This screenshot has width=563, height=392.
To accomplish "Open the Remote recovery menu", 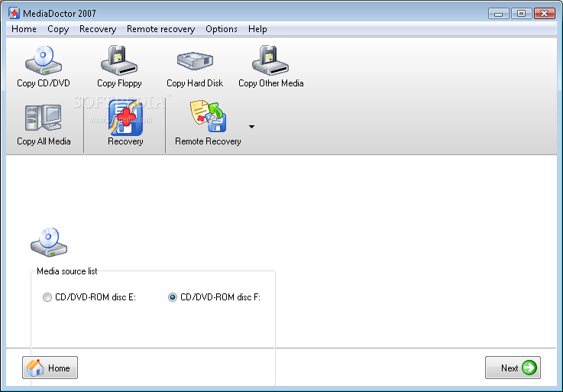I will (161, 29).
